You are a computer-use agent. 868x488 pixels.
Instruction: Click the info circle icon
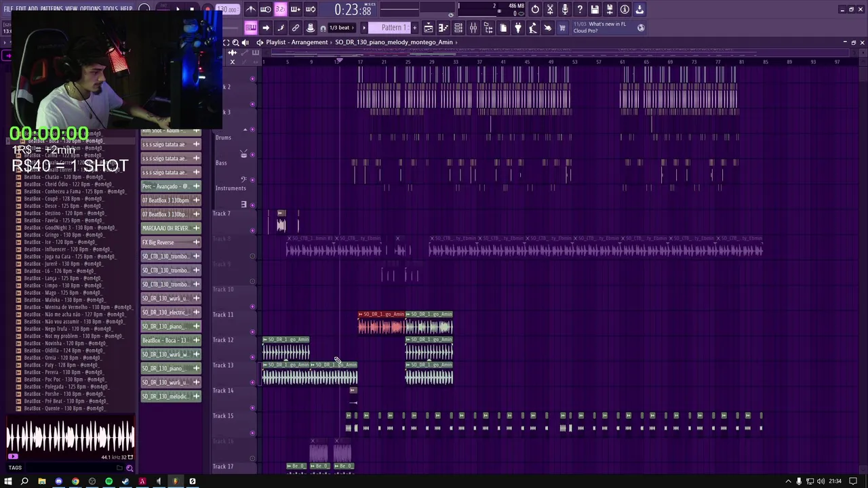pos(625,9)
